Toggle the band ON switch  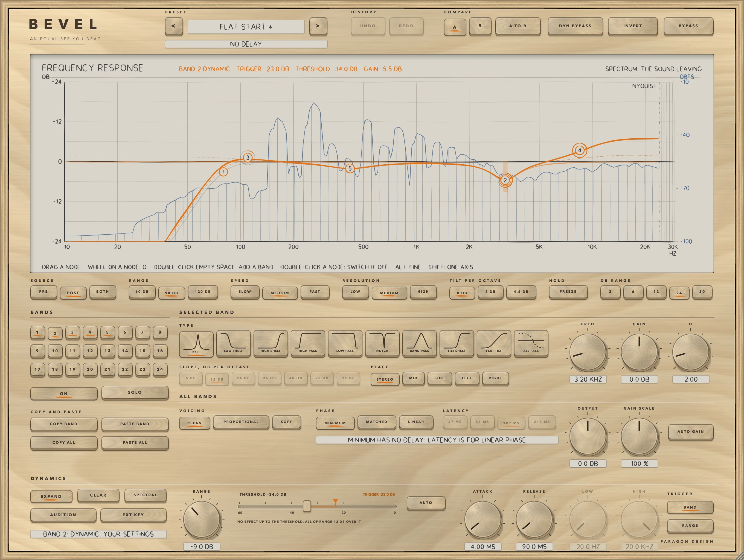point(64,393)
